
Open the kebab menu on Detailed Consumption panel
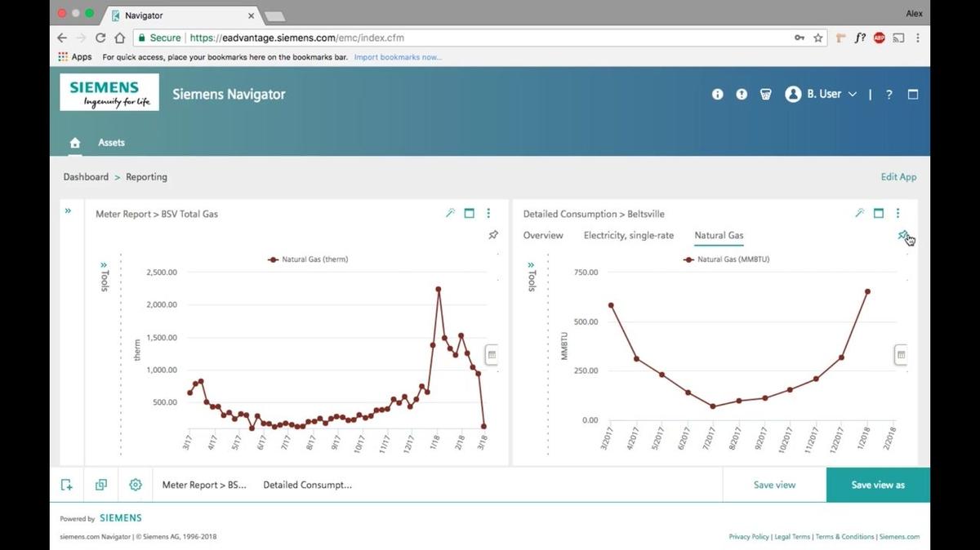(x=898, y=214)
